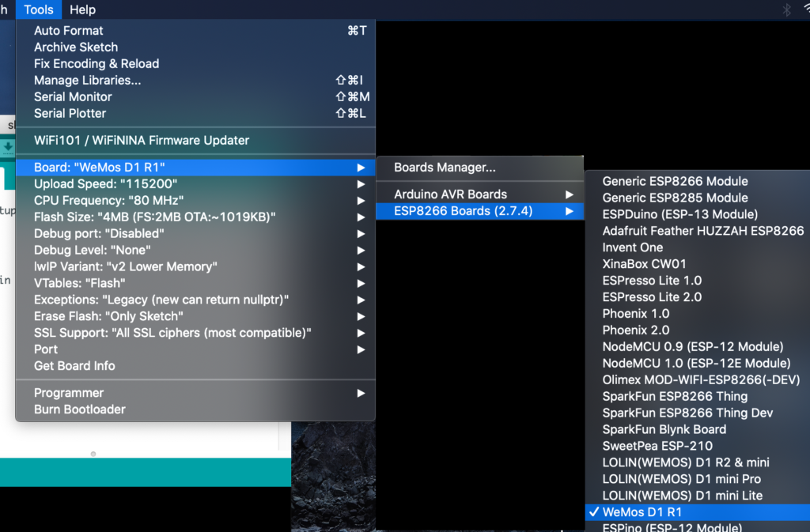Select ESPino (ESP-12 Module) board
This screenshot has width=810, height=532.
[698, 526]
